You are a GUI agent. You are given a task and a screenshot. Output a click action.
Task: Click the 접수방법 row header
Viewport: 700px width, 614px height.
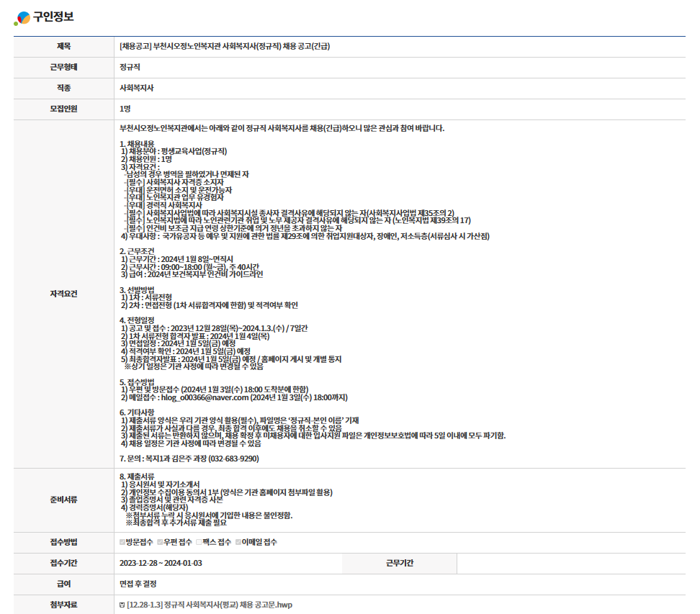pyautogui.click(x=63, y=542)
